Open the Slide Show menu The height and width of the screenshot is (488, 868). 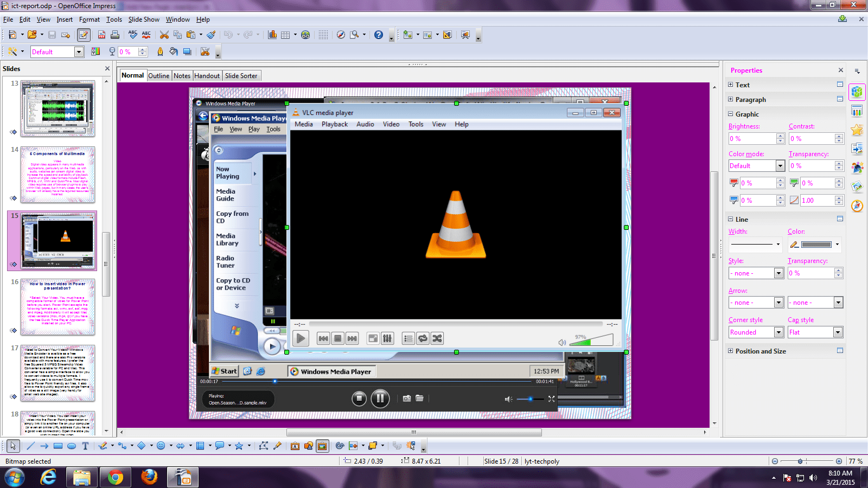point(144,20)
